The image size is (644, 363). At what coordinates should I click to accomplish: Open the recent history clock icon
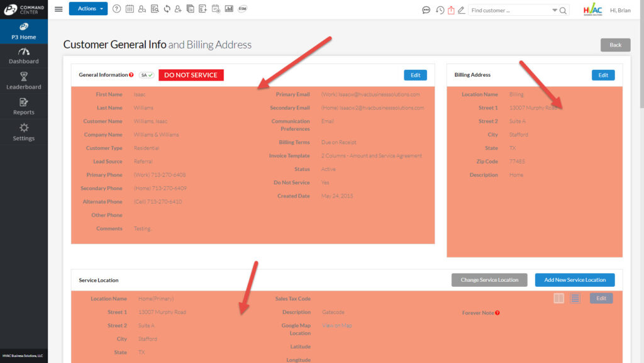pos(440,10)
